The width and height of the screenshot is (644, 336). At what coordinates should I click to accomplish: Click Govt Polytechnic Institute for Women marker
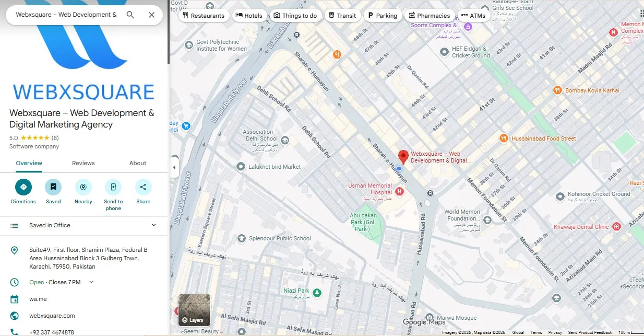coord(188,45)
